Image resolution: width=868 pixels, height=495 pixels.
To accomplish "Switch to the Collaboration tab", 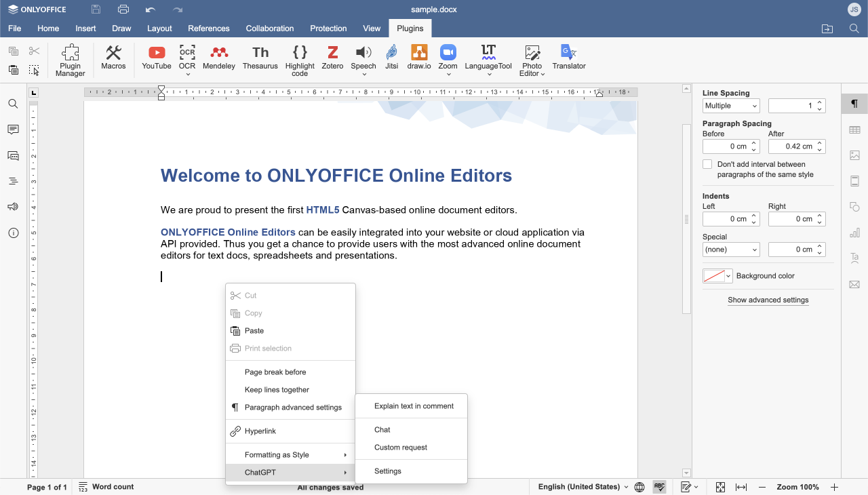I will coord(270,28).
